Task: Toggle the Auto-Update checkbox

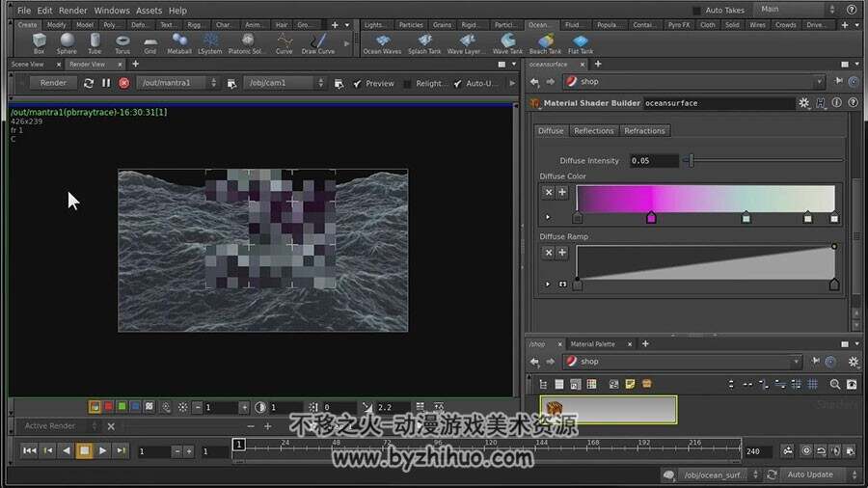Action: pyautogui.click(x=457, y=84)
